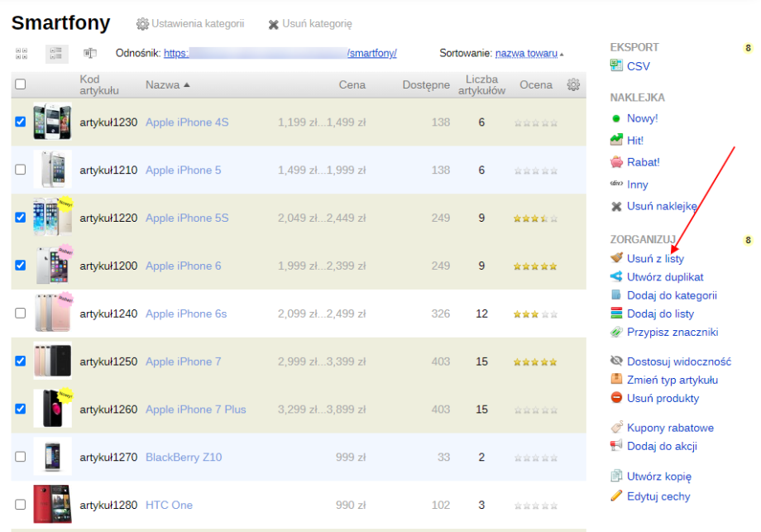The width and height of the screenshot is (761, 532).
Task: Sort by Nazwa column header
Action: pos(167,85)
